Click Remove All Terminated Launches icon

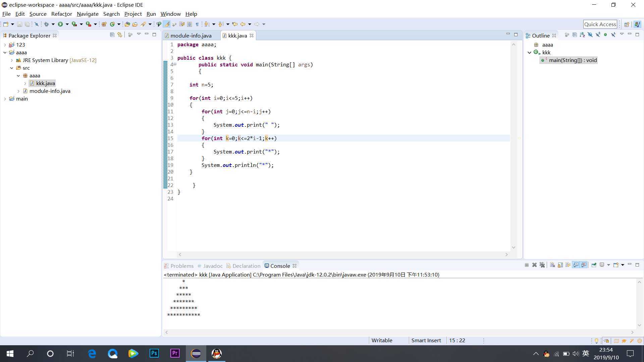tap(542, 265)
